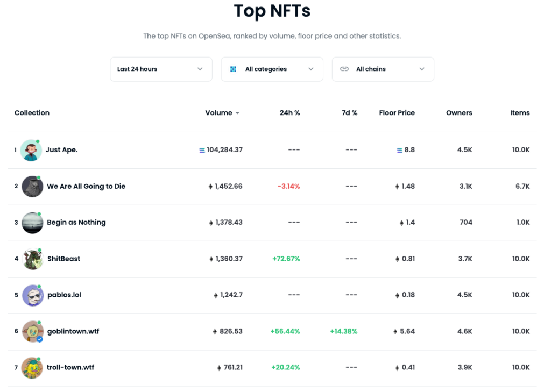Click the Solana icon beside volume 104,284.37
The height and width of the screenshot is (392, 551).
(x=202, y=151)
